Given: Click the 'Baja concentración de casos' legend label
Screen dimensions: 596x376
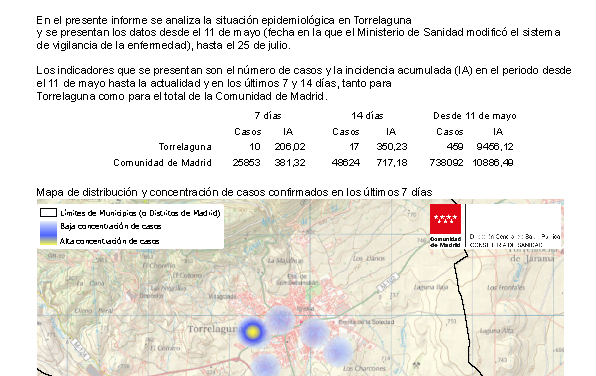Looking at the screenshot, I should [111, 227].
